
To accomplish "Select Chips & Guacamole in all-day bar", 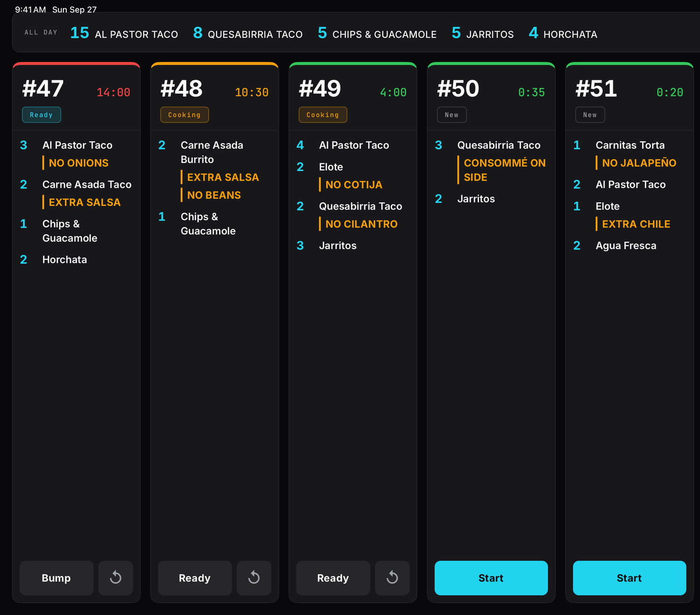I will [x=377, y=34].
